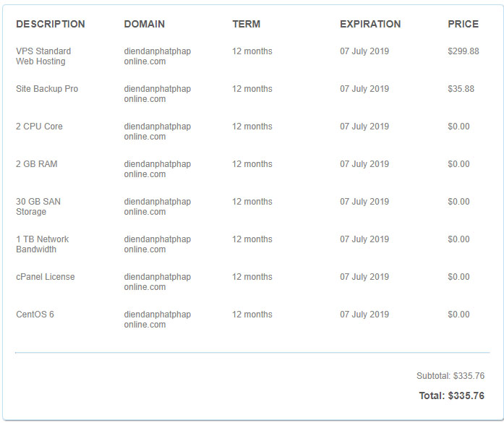Click the 2 GB RAM description
The image size is (504, 423).
coord(37,164)
